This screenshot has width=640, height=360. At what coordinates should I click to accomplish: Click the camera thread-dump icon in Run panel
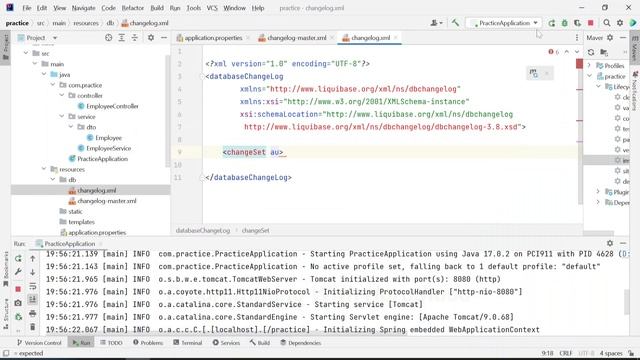click(18, 303)
